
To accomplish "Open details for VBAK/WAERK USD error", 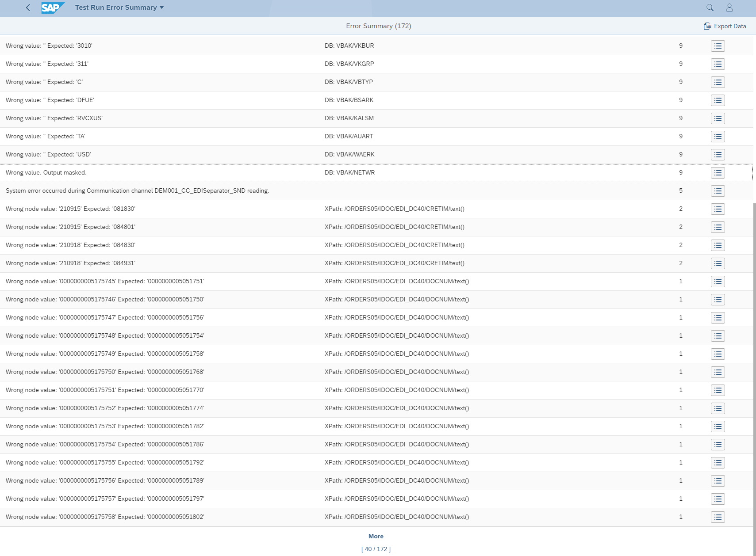I will click(x=718, y=155).
